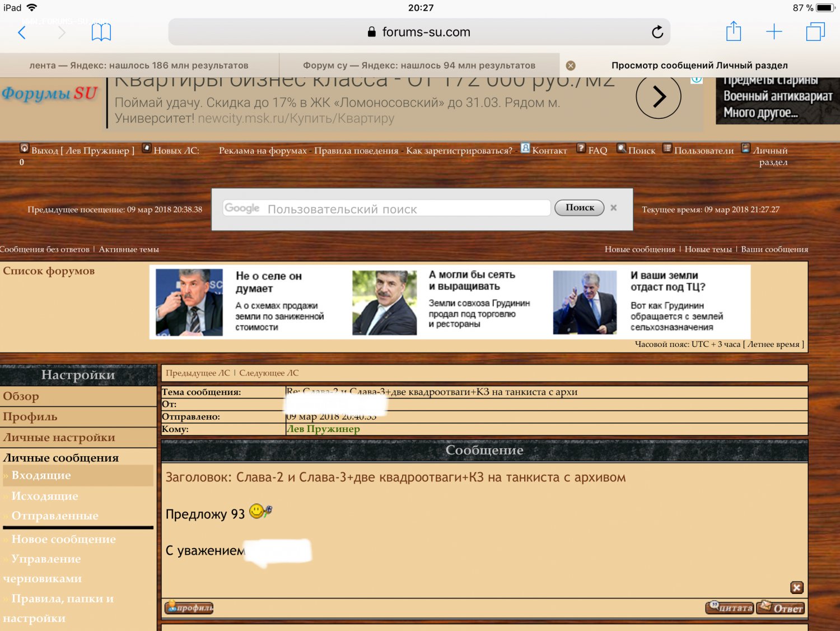Switch to the лента Яндекс tab

point(139,66)
